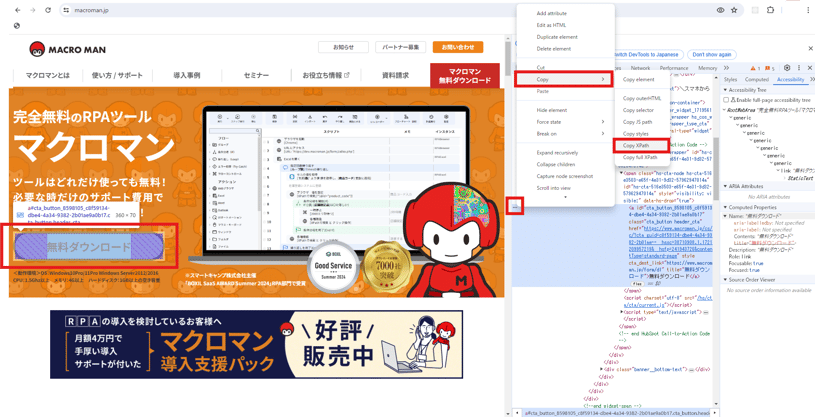This screenshot has height=417, width=815.
Task: Open the お知らせ button
Action: (343, 47)
